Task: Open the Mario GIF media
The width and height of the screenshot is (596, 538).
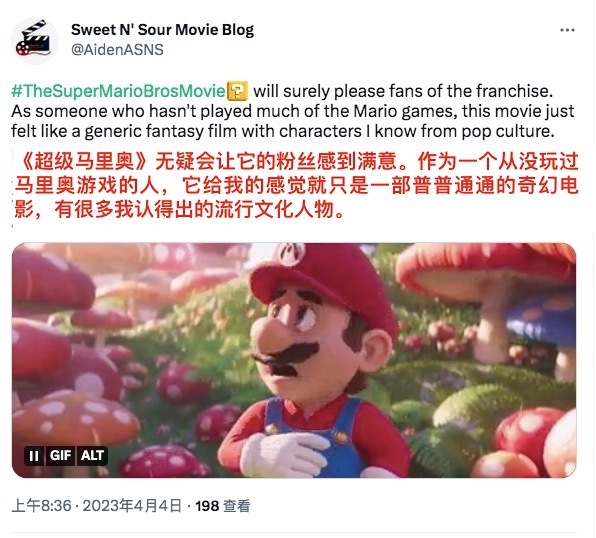Action: click(x=294, y=360)
